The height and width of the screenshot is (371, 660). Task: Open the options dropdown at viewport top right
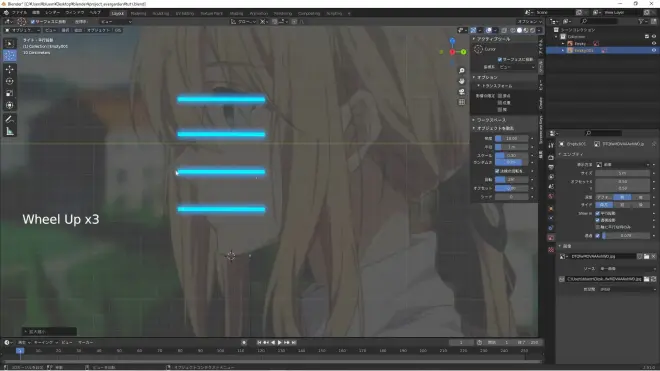pos(530,21)
